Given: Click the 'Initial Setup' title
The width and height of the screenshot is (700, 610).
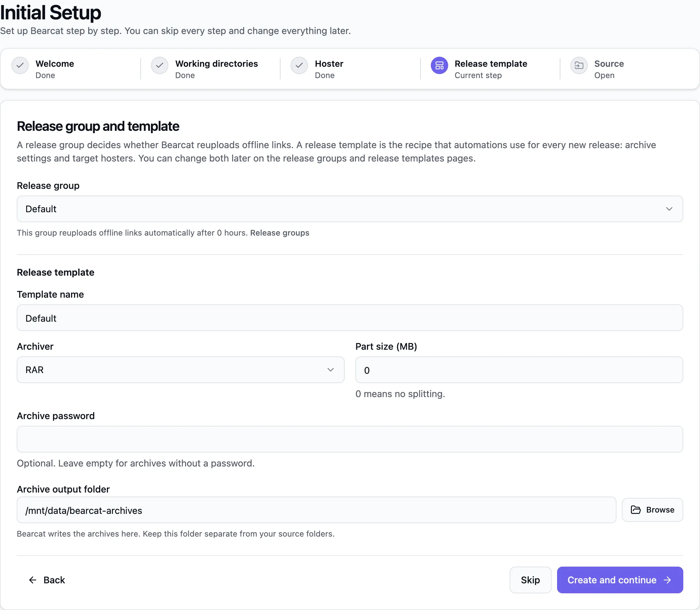Looking at the screenshot, I should pos(51,13).
